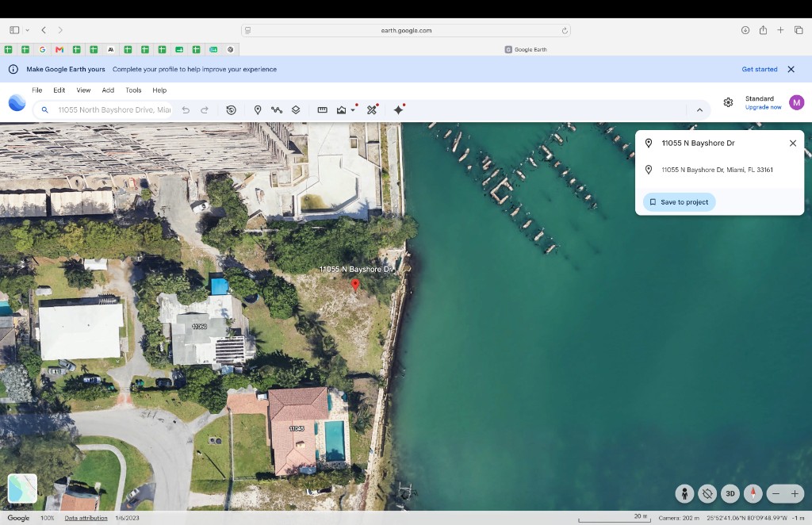The width and height of the screenshot is (812, 525).
Task: Toggle the Safari sidebar button
Action: coord(14,30)
